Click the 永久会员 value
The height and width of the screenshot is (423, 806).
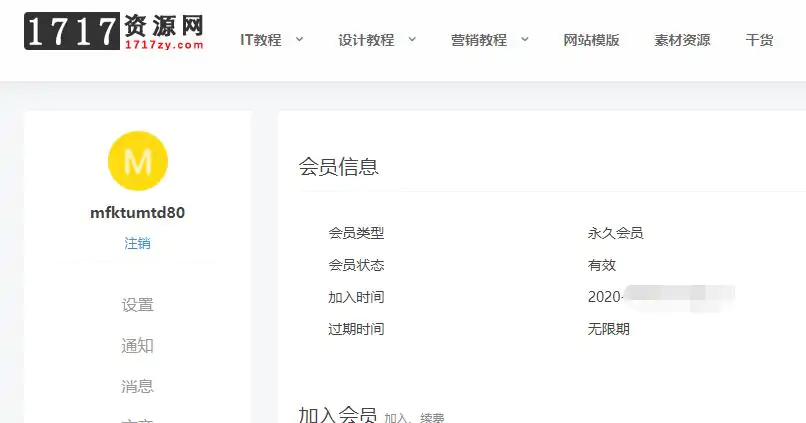point(615,233)
